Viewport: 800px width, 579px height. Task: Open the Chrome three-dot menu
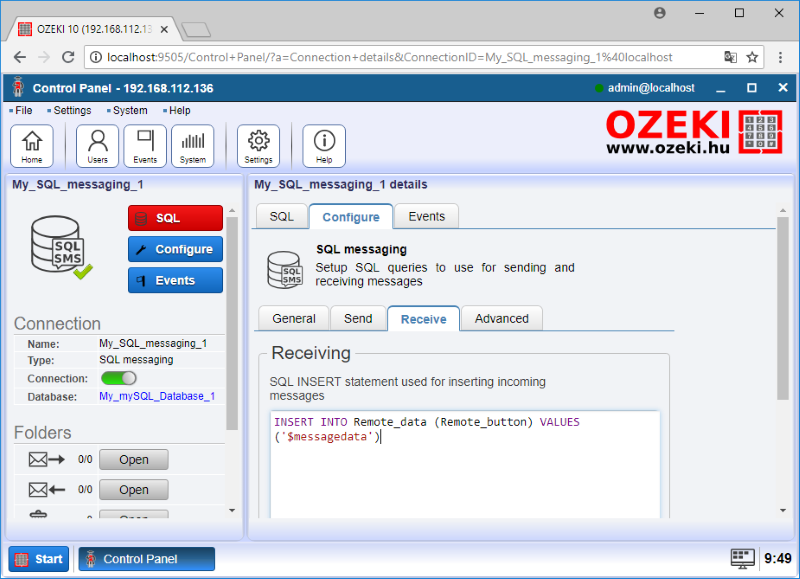pyautogui.click(x=780, y=57)
